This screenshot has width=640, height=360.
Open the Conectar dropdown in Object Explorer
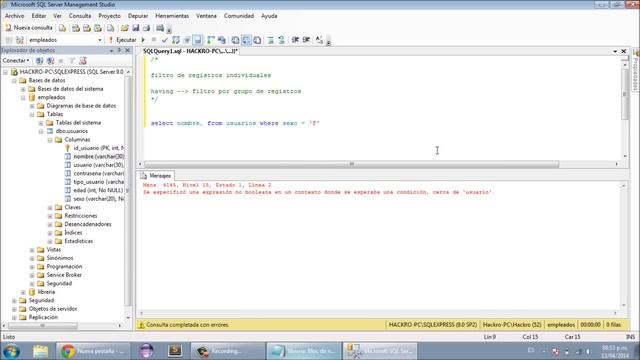16,61
